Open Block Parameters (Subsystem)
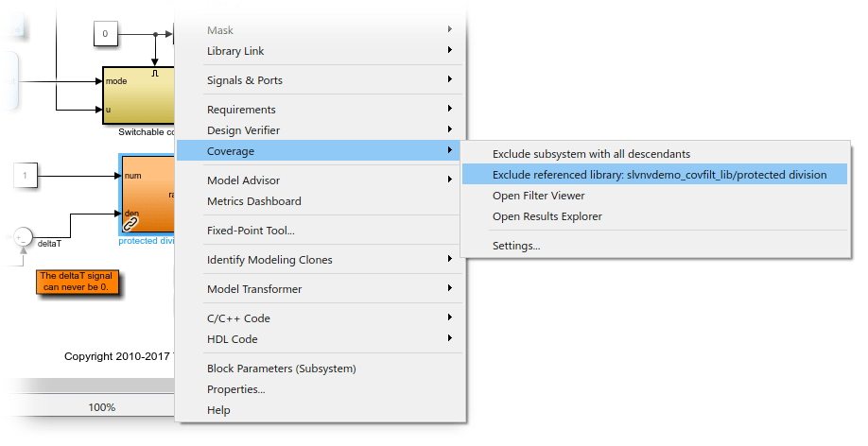 tap(281, 369)
